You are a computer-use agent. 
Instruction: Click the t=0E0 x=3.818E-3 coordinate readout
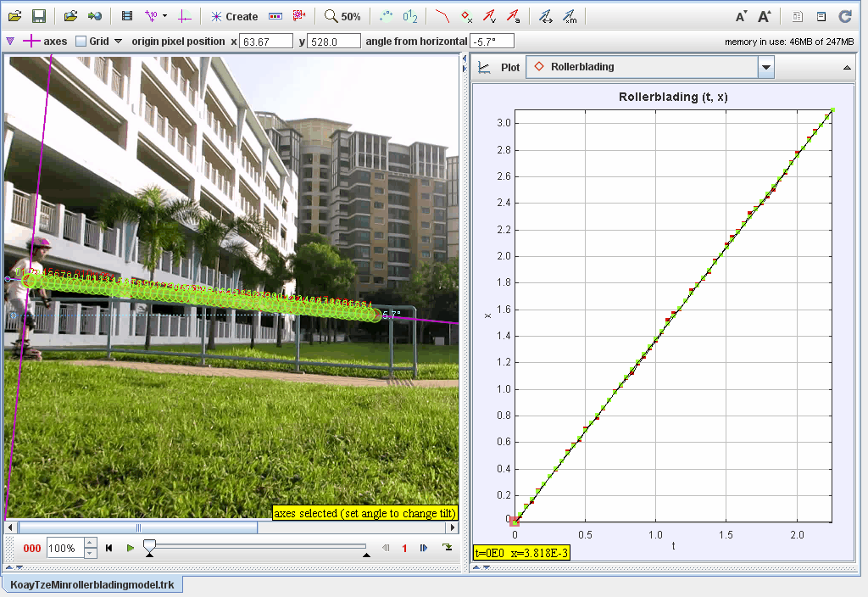tap(521, 553)
